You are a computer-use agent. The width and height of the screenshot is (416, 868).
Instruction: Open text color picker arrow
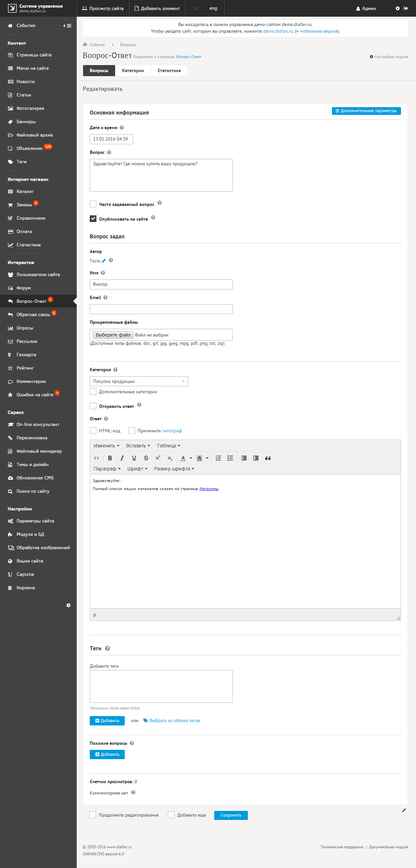(190, 458)
